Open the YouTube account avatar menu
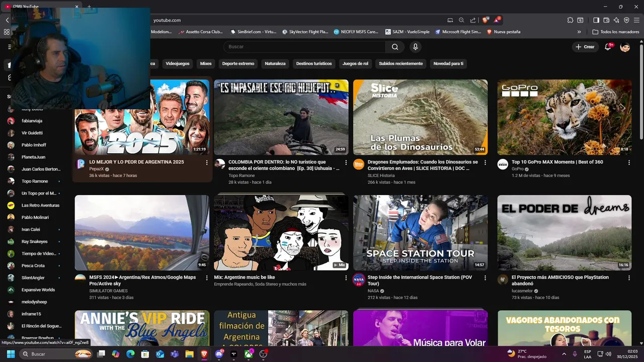 click(x=625, y=47)
